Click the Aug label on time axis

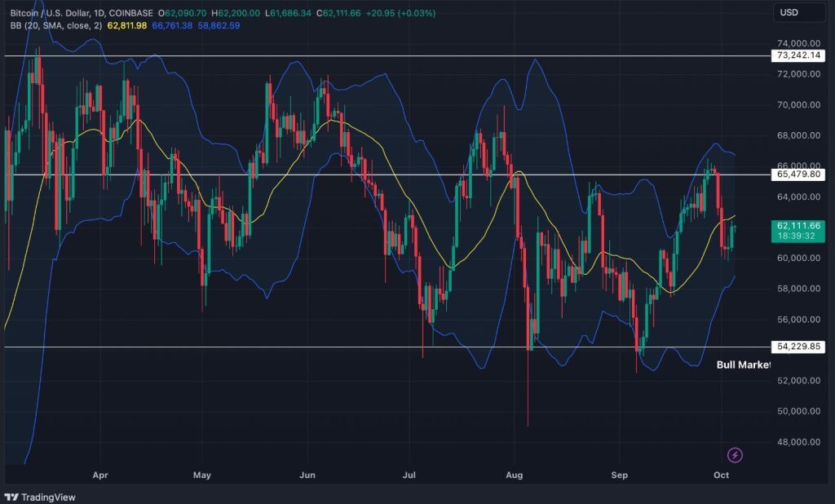click(x=515, y=475)
